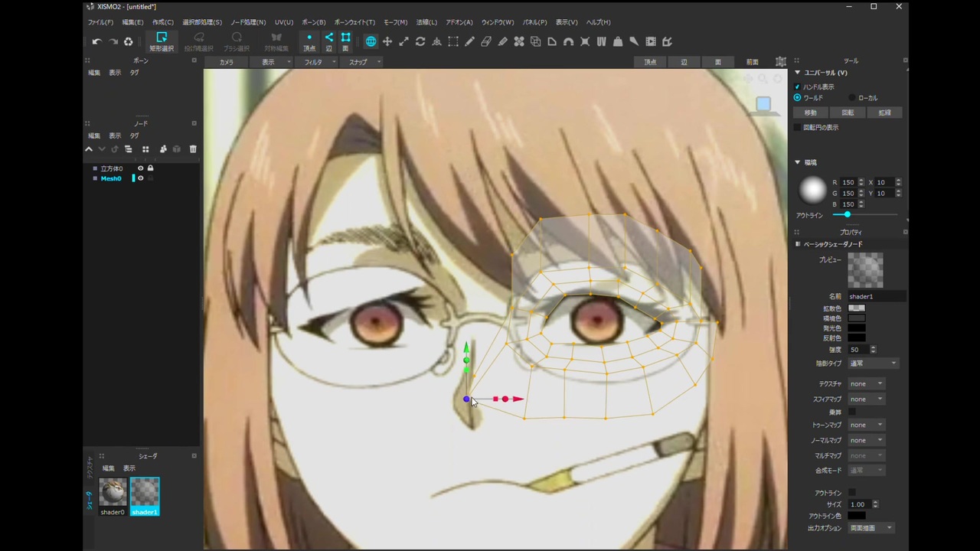Switch to 頂点 vertex selection mode

pyautogui.click(x=309, y=41)
